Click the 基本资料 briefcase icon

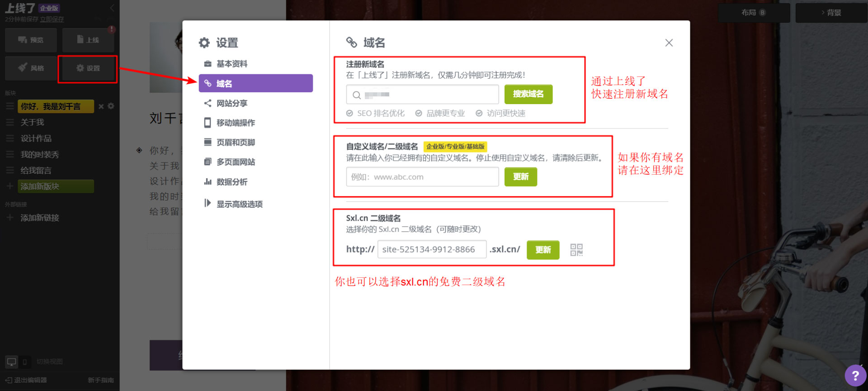click(x=208, y=64)
